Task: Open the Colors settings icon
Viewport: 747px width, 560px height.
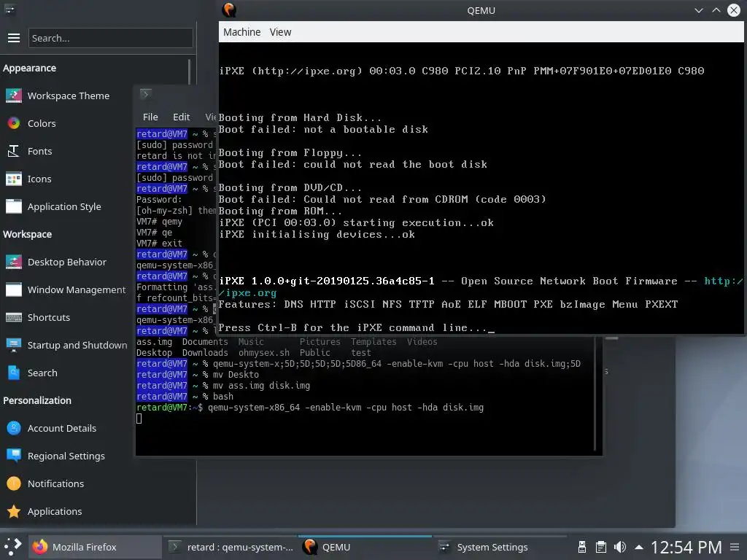Action: click(x=14, y=123)
